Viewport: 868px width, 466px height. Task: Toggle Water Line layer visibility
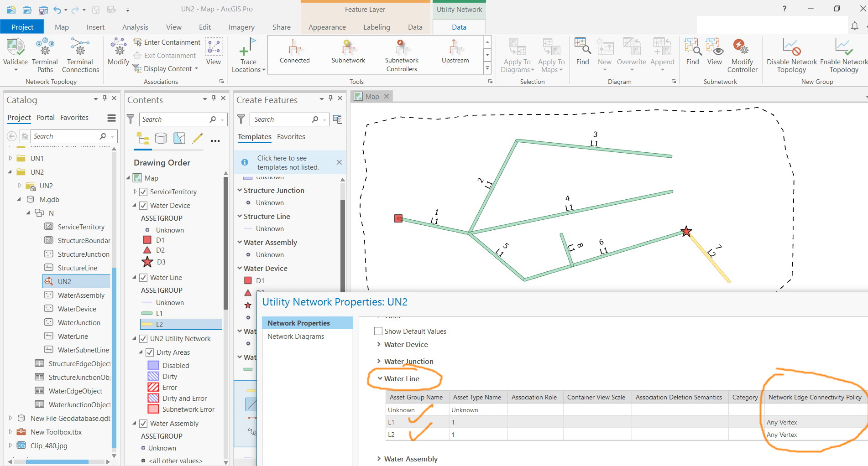[x=143, y=278]
